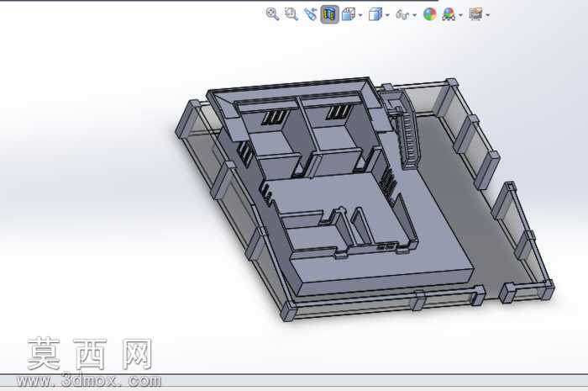Image resolution: width=588 pixels, height=391 pixels.
Task: Click the View Settings icon
Action: tap(475, 14)
